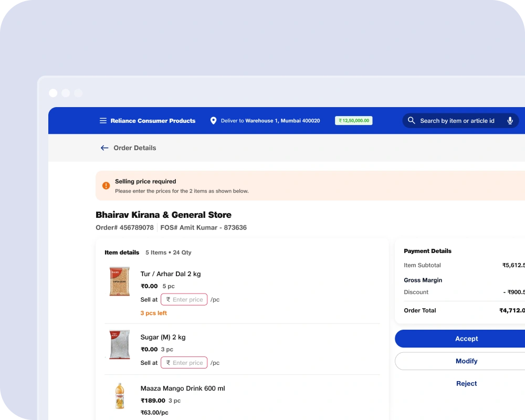Click the price field for Sugar (M)

(x=184, y=363)
